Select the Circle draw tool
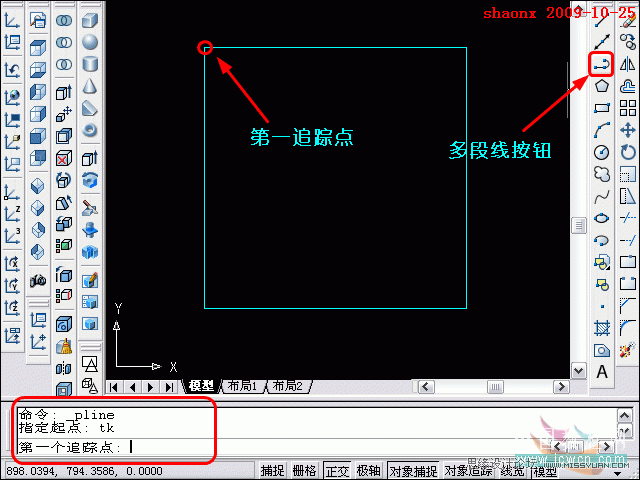Screen dimensions: 640x480 [602, 152]
